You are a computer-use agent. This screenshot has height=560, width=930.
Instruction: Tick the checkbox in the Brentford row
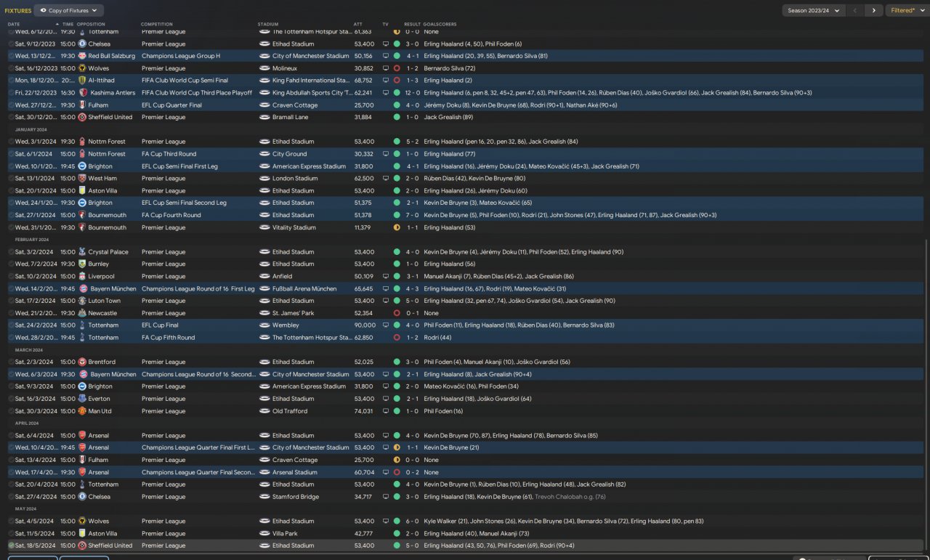pyautogui.click(x=12, y=362)
